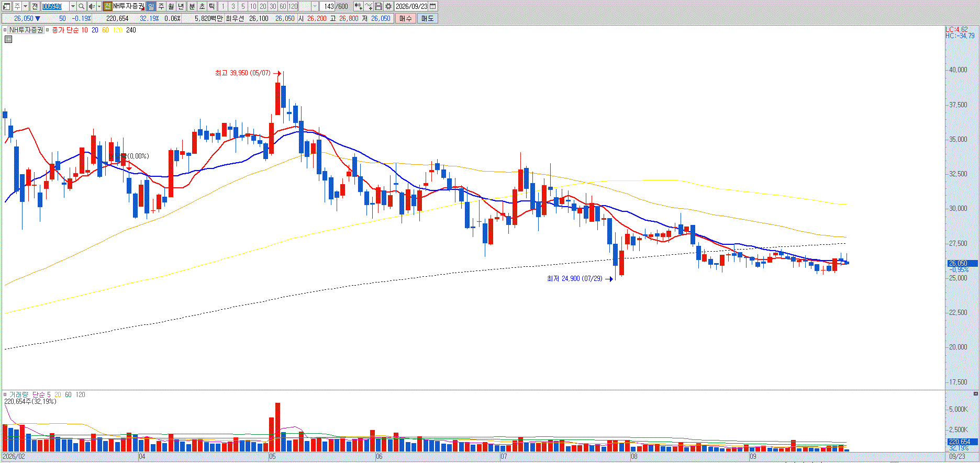The height and width of the screenshot is (463, 980).
Task: Switch to 틱 tick period
Action: coord(212,6)
